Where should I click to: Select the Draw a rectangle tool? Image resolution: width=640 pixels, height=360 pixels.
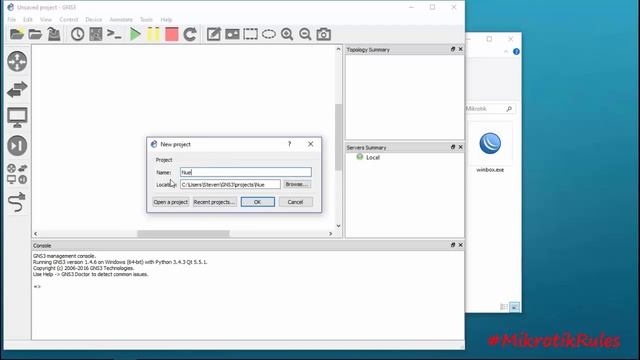tap(251, 34)
